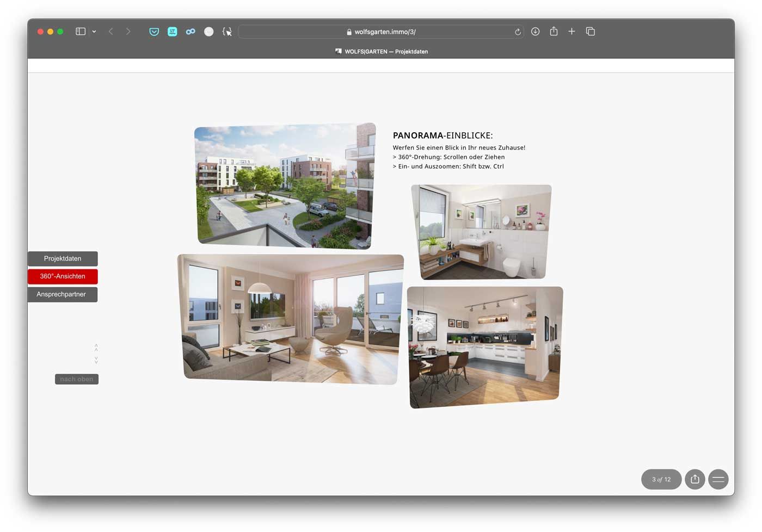The height and width of the screenshot is (532, 762).
Task: Open the sidebar options dropdown chevron
Action: [94, 32]
